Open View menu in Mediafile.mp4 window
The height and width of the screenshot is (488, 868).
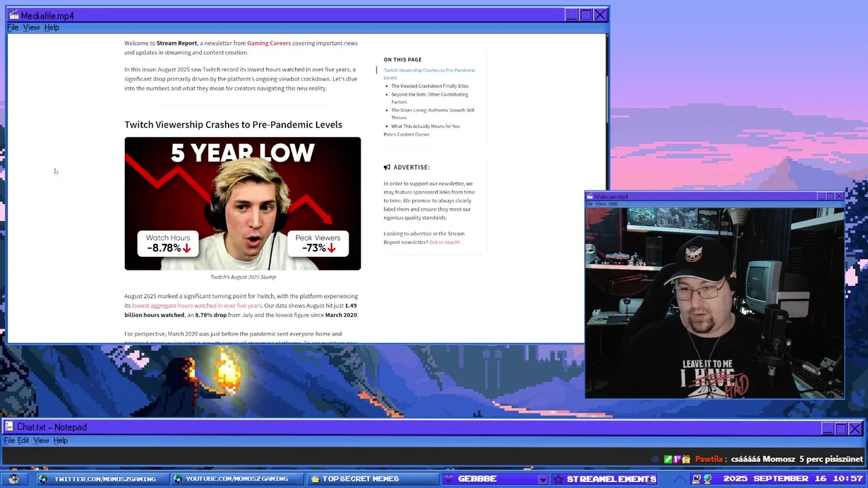(31, 27)
